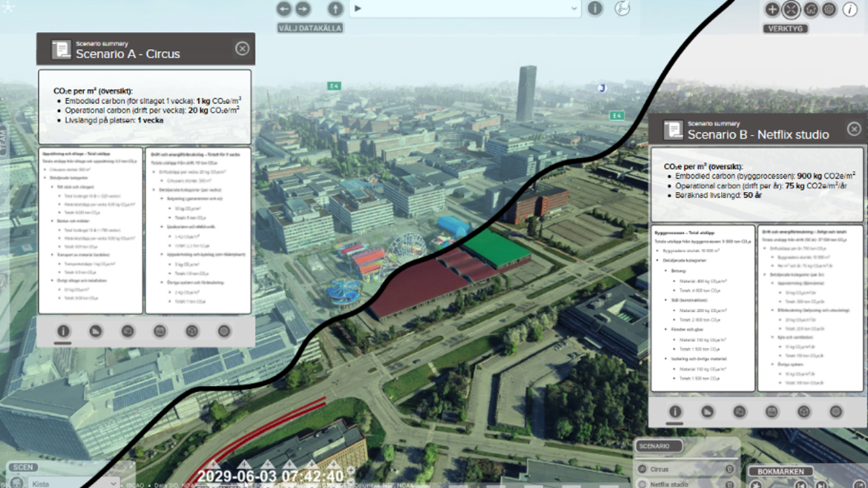
Task: Close the Scenario B - Netflix studio panel
Action: pyautogui.click(x=854, y=129)
